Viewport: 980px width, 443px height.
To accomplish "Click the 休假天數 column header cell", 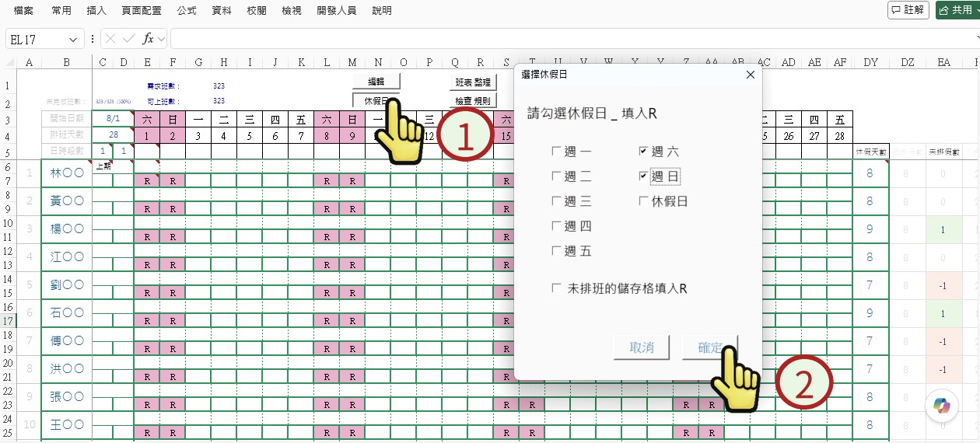I will pos(870,152).
